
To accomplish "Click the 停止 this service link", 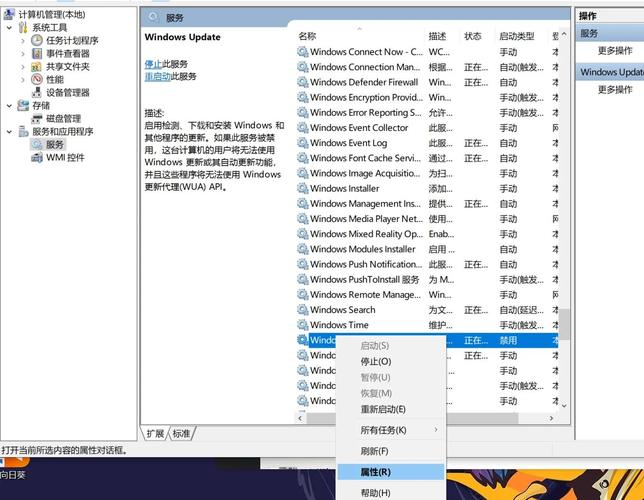I will (x=153, y=64).
